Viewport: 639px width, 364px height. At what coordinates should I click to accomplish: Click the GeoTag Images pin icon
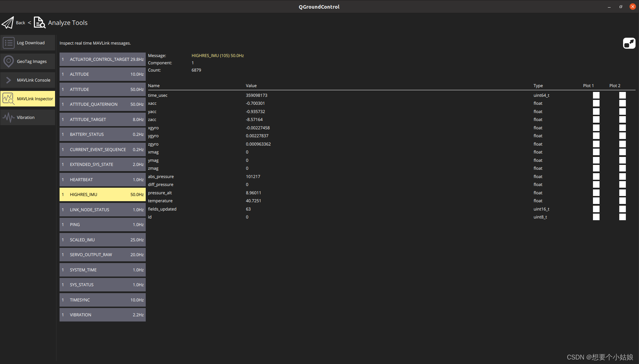pyautogui.click(x=9, y=62)
